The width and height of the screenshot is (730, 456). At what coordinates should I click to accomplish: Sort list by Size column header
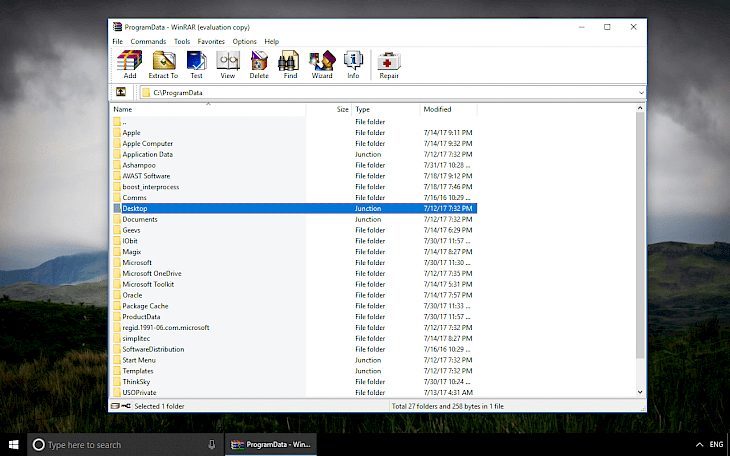329,109
